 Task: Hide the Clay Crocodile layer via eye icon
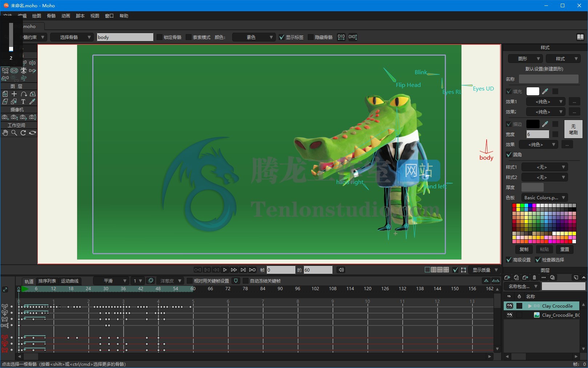pyautogui.click(x=510, y=306)
